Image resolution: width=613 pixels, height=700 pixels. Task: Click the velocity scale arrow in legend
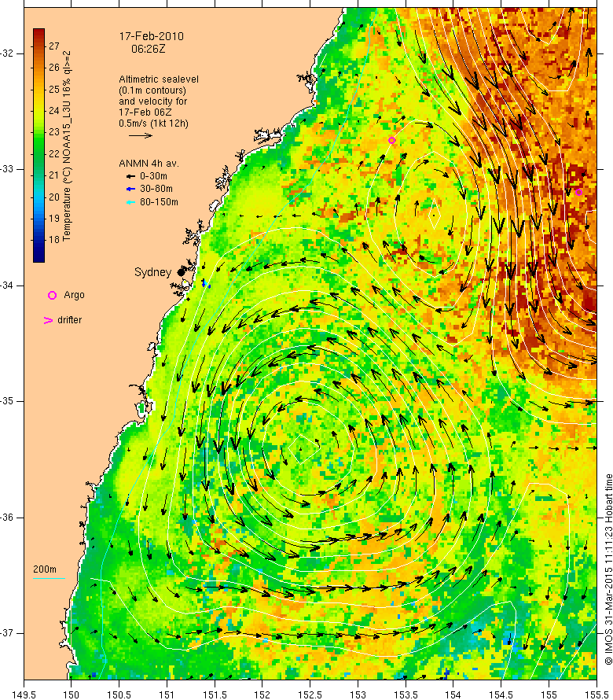pos(141,135)
